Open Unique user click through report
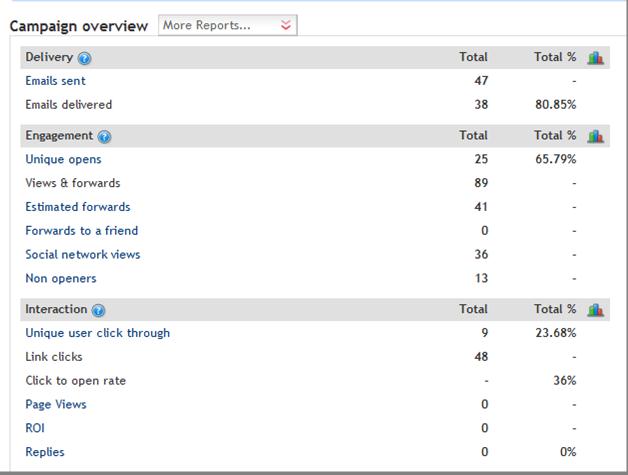This screenshot has width=628, height=475. 98,333
